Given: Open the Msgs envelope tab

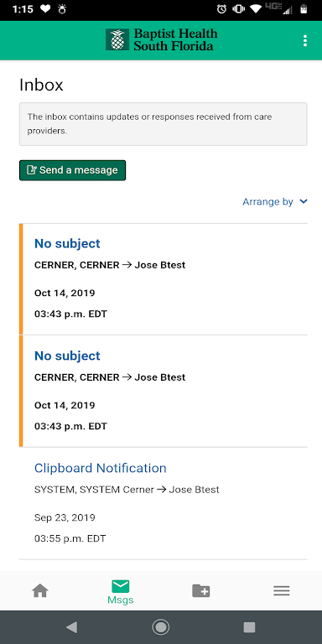Looking at the screenshot, I should (x=121, y=592).
